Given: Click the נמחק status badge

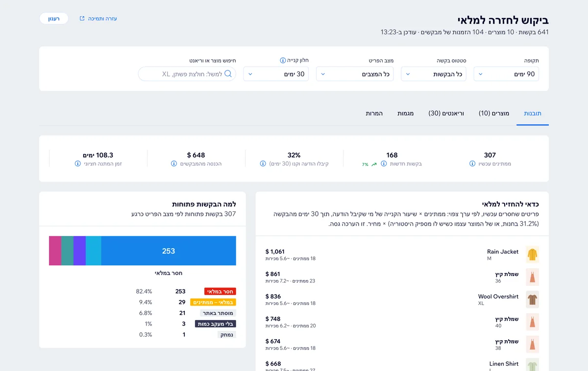Looking at the screenshot, I should (x=227, y=335).
